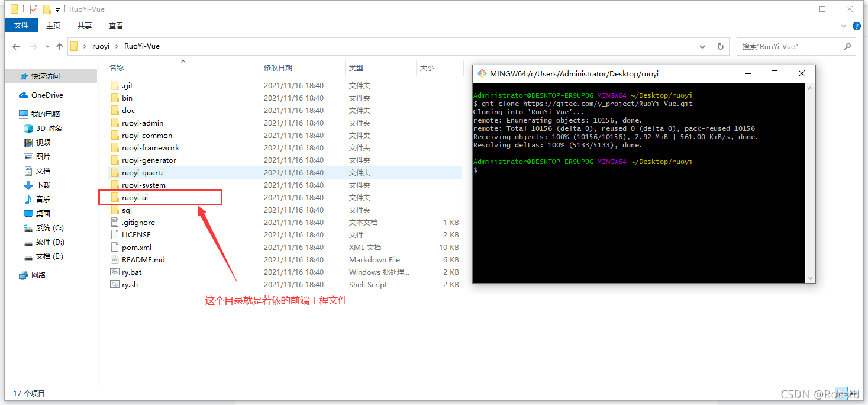Expand the breadcrumb chevron before ruoyi
The height and width of the screenshot is (405, 868).
point(85,46)
